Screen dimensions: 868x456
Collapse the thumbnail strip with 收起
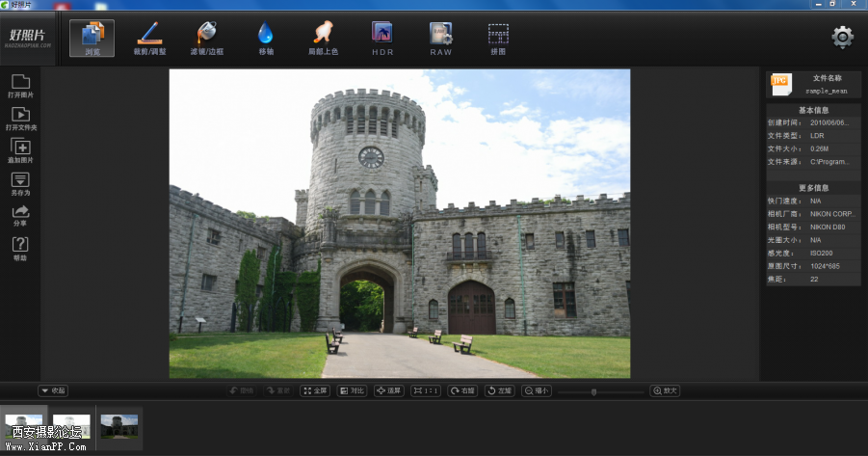tap(53, 390)
